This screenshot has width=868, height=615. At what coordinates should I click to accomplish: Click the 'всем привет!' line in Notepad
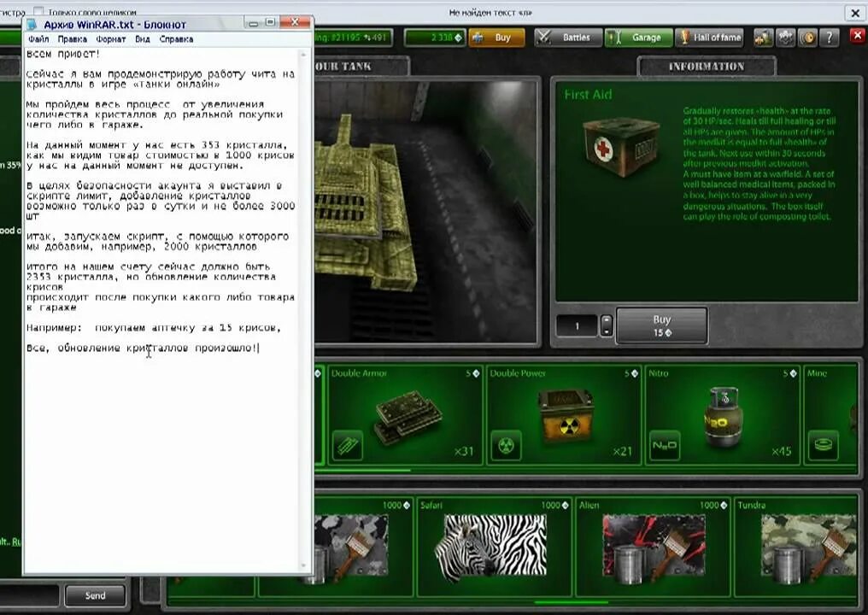[62, 55]
